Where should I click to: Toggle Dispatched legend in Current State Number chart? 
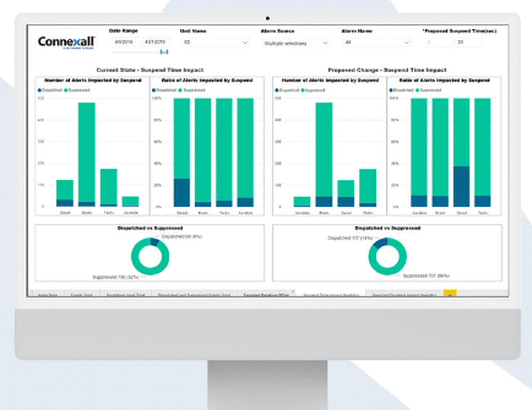50,90
